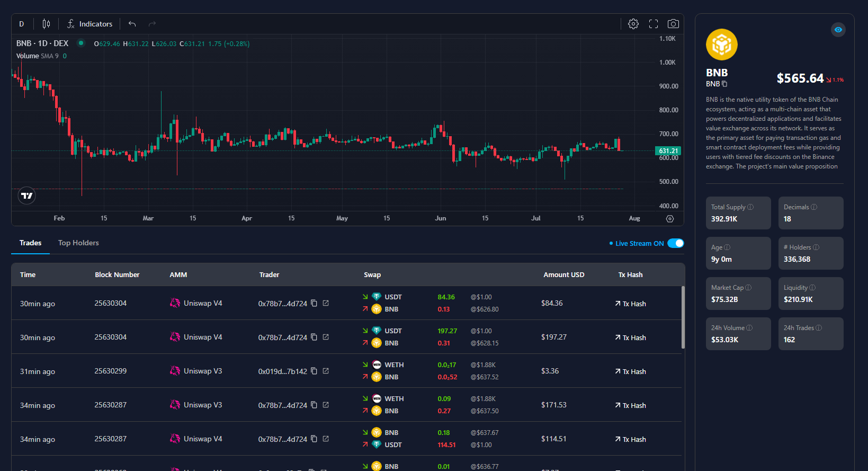Show Market Cap info tooltip
868x471 pixels.
pyautogui.click(x=748, y=288)
